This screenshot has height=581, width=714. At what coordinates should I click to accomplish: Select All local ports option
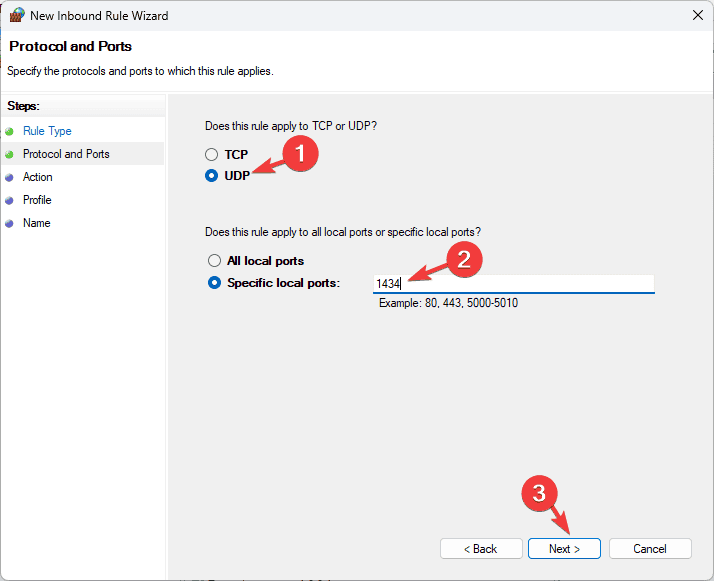(x=214, y=261)
